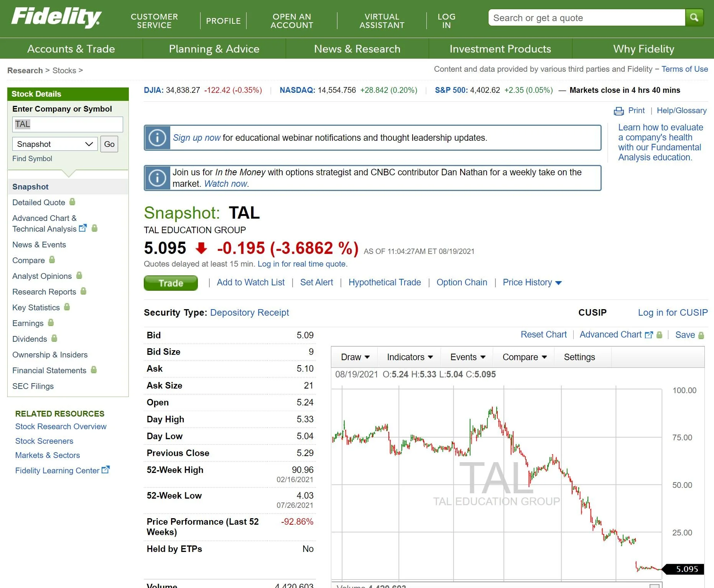Click the lock icon beside Detailed Quote
Screen dimensions: 714x588
click(x=72, y=202)
